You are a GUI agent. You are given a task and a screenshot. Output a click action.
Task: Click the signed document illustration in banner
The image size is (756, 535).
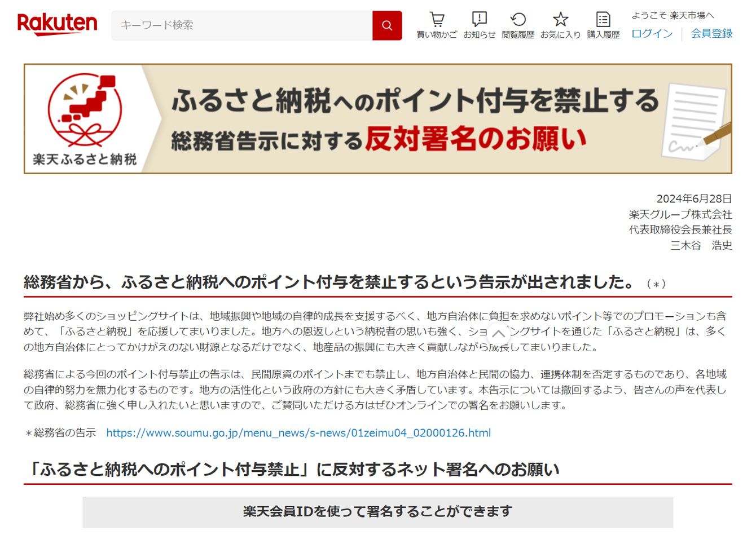point(696,120)
